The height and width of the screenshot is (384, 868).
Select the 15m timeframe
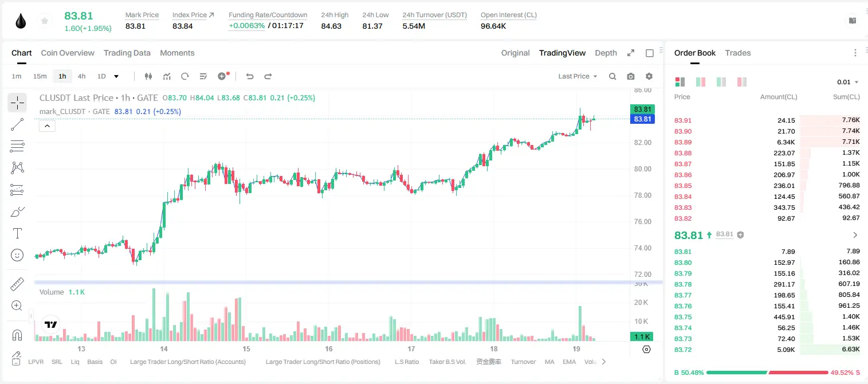pyautogui.click(x=40, y=76)
